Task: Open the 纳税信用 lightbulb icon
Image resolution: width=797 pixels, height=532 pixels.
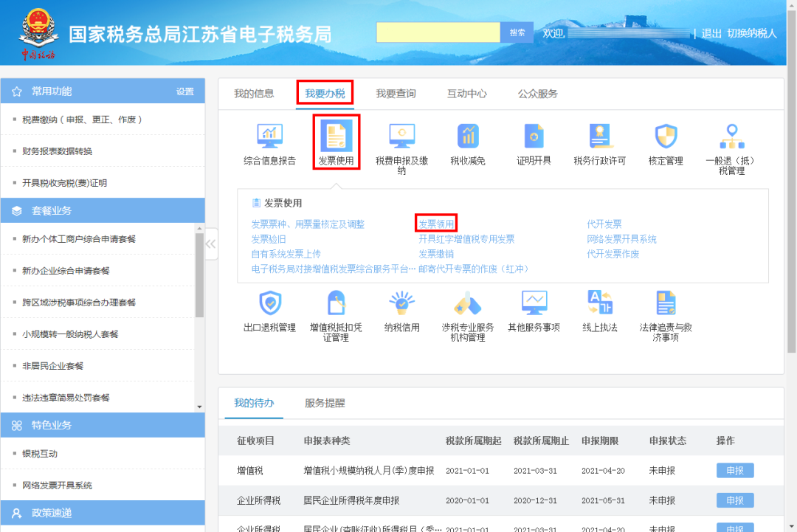Action: coord(401,303)
